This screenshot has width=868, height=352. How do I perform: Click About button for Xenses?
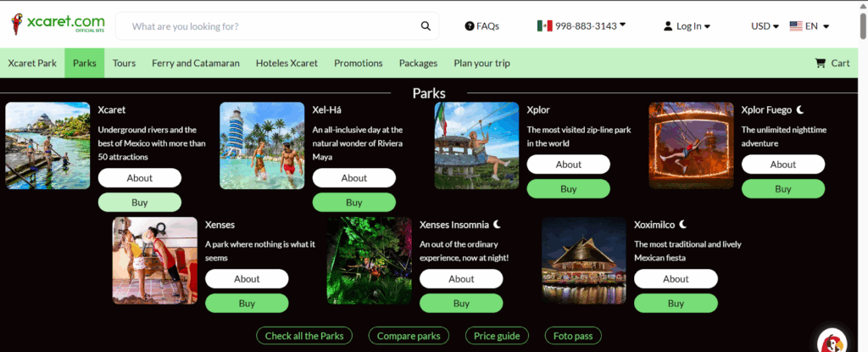tap(247, 279)
